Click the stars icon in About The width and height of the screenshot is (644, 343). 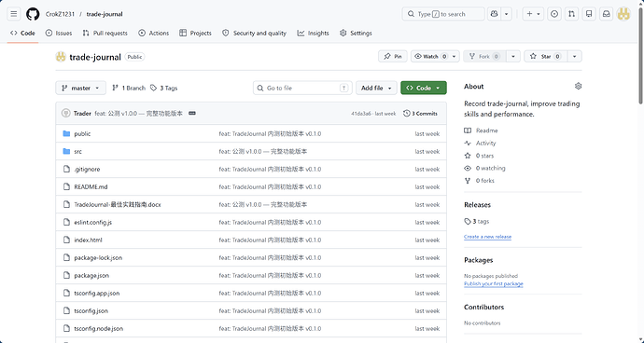[468, 156]
